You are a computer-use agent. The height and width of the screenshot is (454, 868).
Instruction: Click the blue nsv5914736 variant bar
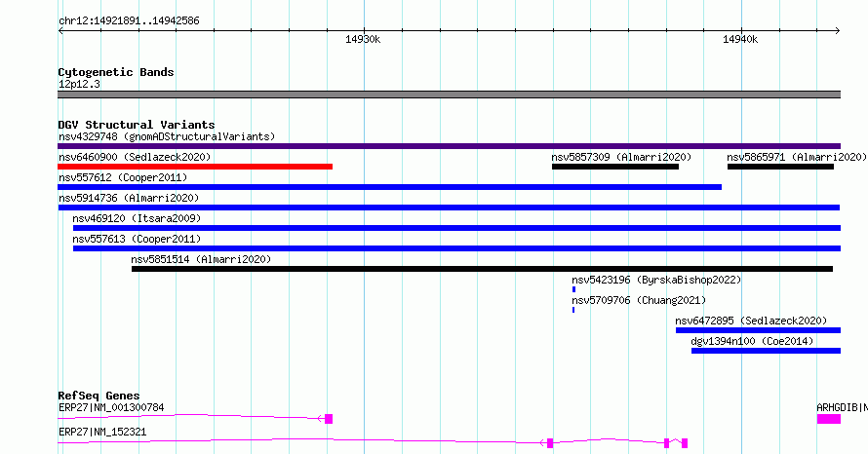(x=449, y=208)
